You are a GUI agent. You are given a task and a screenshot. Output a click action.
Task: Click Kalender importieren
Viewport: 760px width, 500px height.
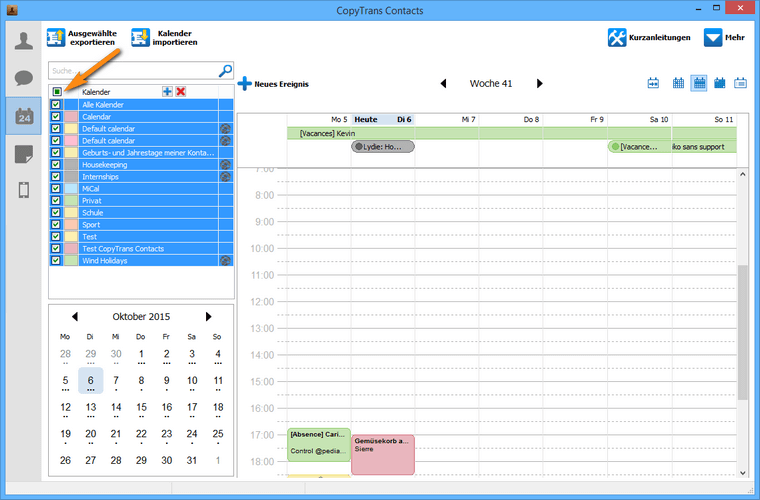click(164, 38)
